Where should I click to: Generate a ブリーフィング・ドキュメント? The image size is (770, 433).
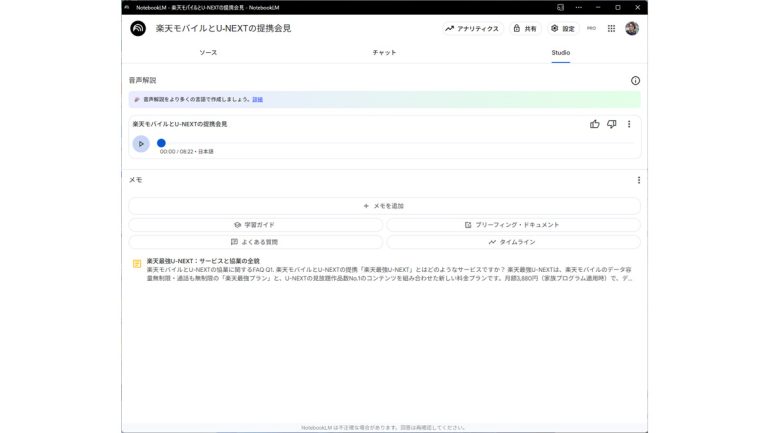coord(514,225)
